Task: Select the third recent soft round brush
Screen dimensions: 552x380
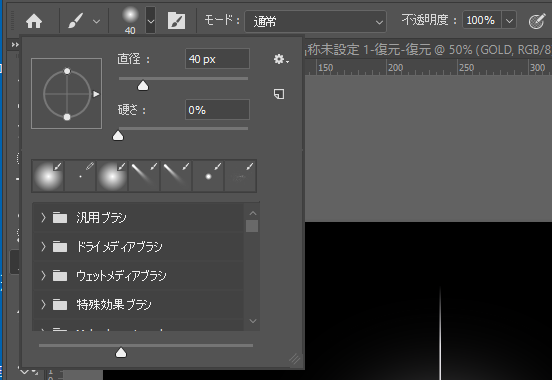Action: (x=112, y=176)
